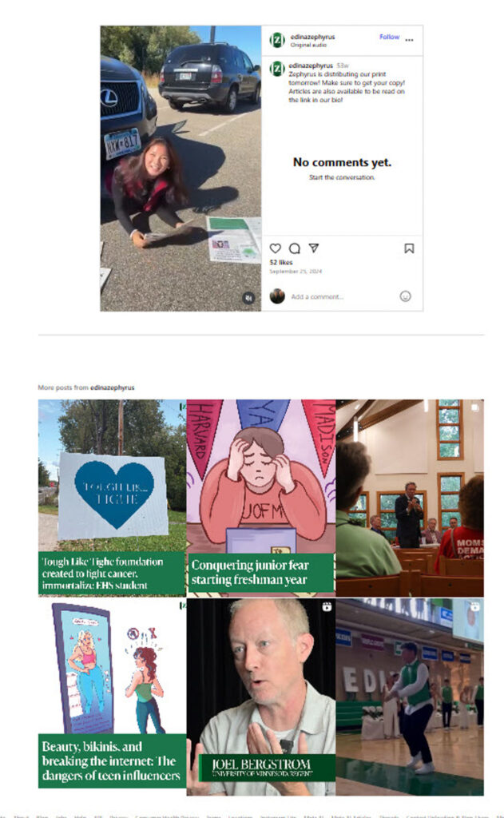Like the post with the heart icon
The image size is (504, 818).
click(x=276, y=248)
